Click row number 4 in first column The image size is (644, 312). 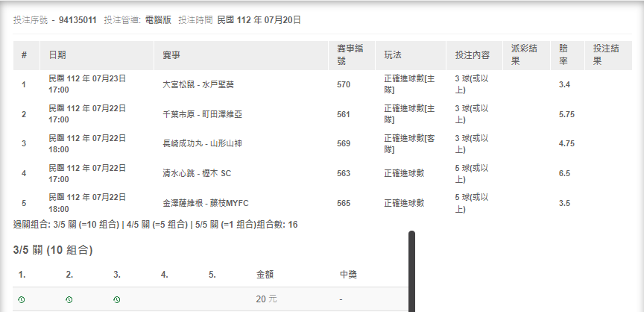[24, 173]
